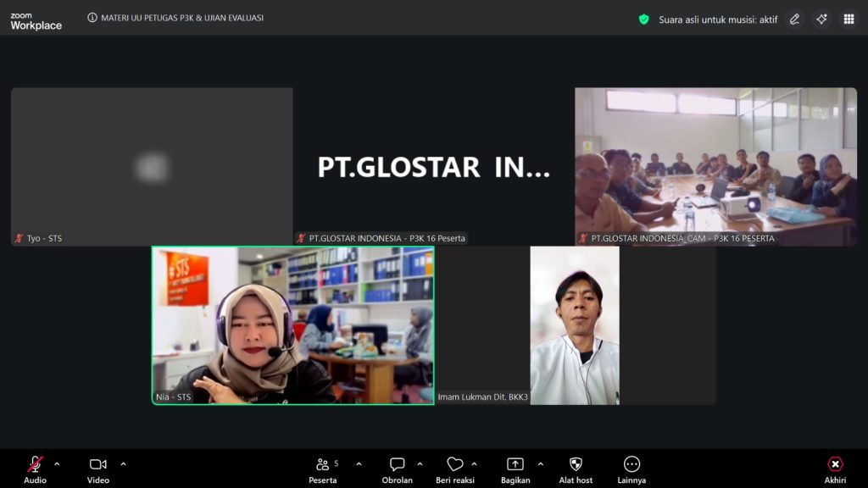Screen dimensions: 868x488
Task: Click the AI Companion sparkle icon
Action: click(821, 19)
